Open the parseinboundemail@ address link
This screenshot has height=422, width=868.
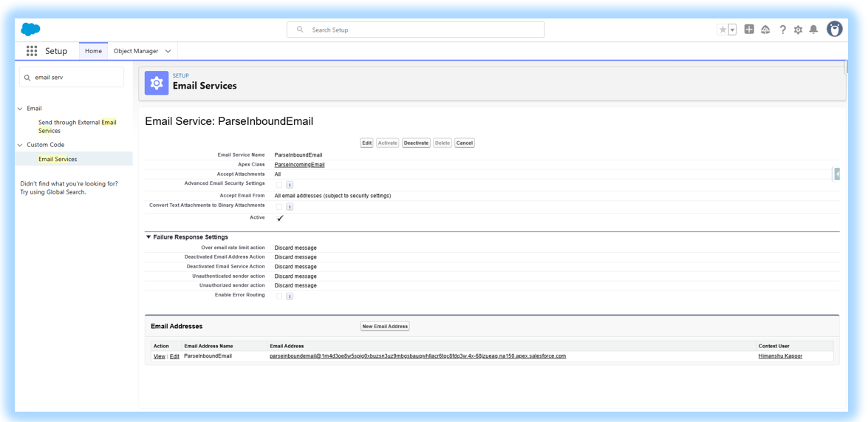click(418, 356)
